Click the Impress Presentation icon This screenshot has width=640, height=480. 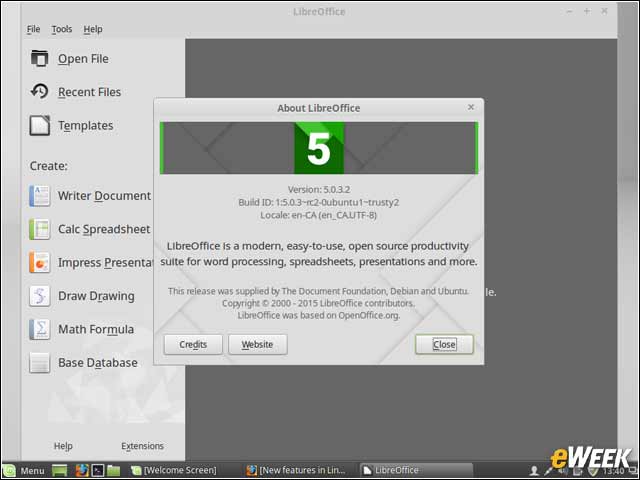click(40, 262)
